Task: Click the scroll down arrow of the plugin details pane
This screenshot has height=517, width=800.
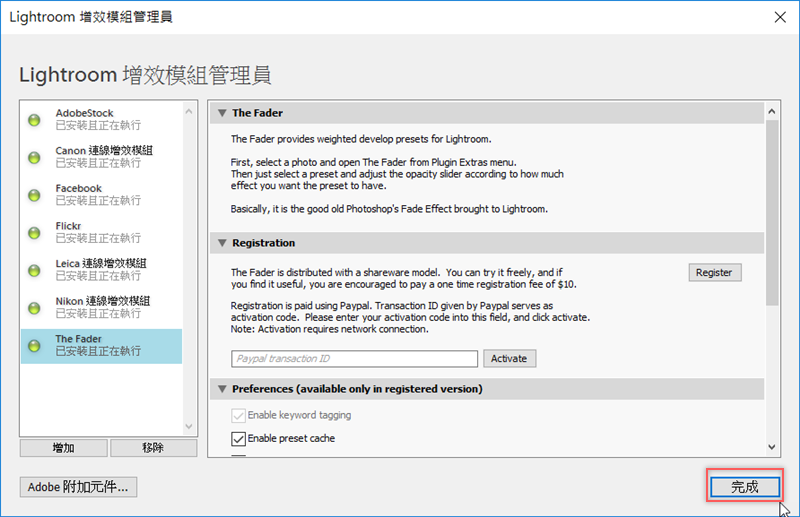Action: pos(772,447)
